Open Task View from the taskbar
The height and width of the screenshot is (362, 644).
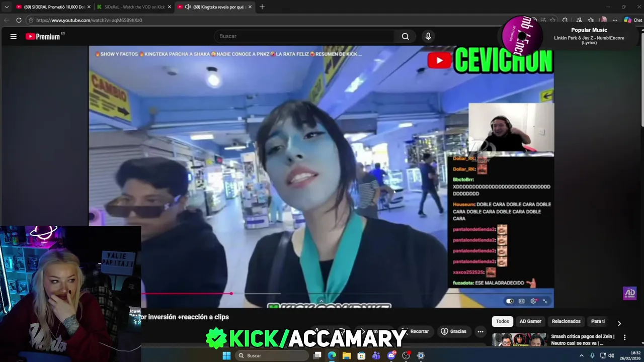tap(317, 355)
